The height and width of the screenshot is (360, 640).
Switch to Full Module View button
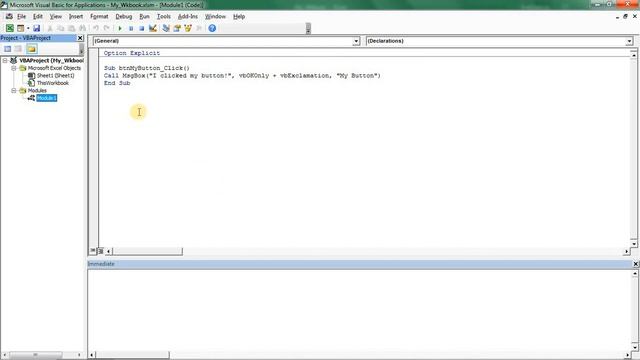click(100, 251)
